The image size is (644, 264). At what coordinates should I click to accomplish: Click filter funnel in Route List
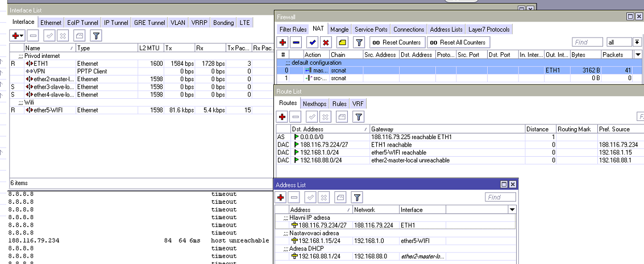click(359, 117)
